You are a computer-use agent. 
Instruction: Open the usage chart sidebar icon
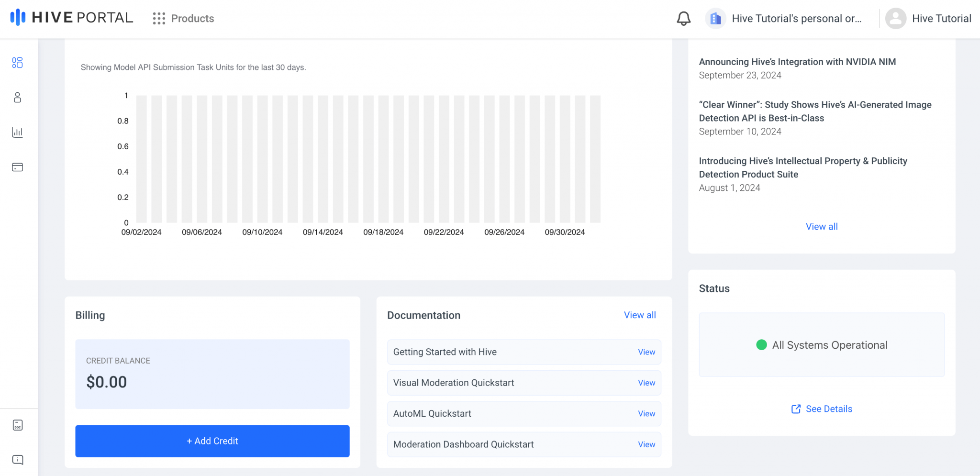pos(17,132)
